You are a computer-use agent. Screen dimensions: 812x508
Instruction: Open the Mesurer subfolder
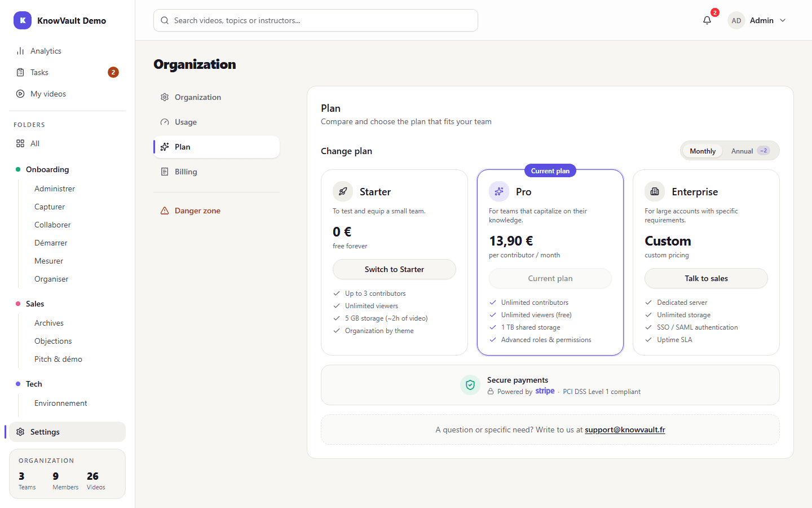(49, 261)
